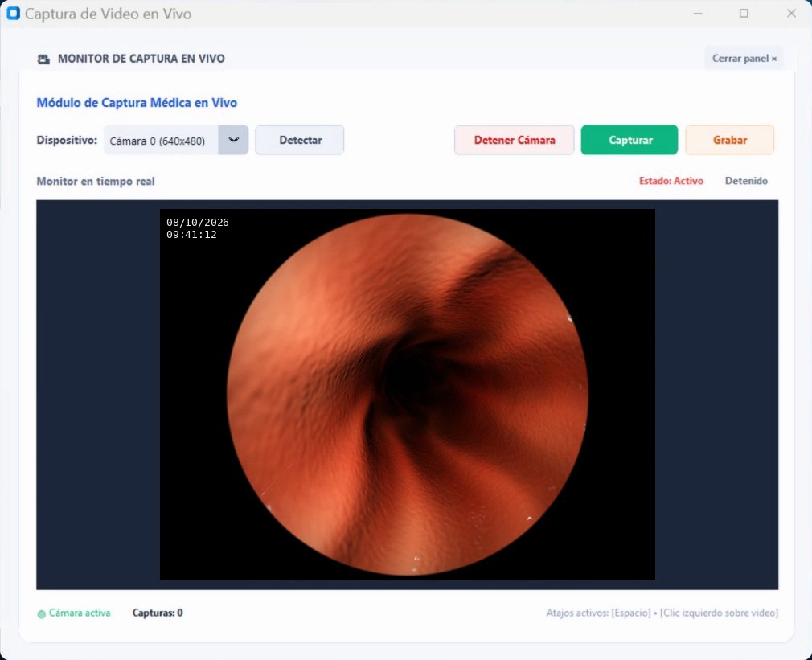Close the Captura de Video en Vivo window
The height and width of the screenshot is (660, 812).
tap(791, 14)
